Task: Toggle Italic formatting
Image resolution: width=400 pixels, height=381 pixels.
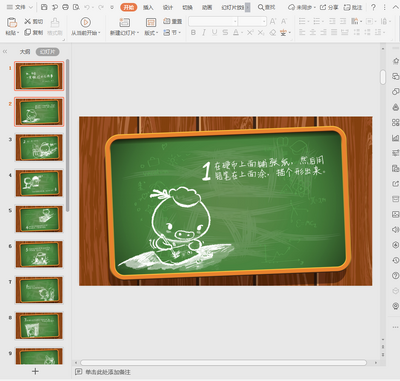Action: point(204,33)
